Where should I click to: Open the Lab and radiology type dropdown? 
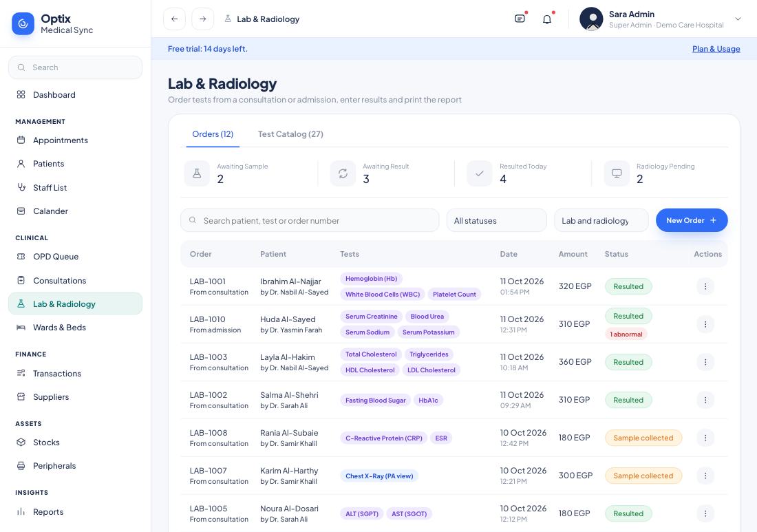pos(601,221)
